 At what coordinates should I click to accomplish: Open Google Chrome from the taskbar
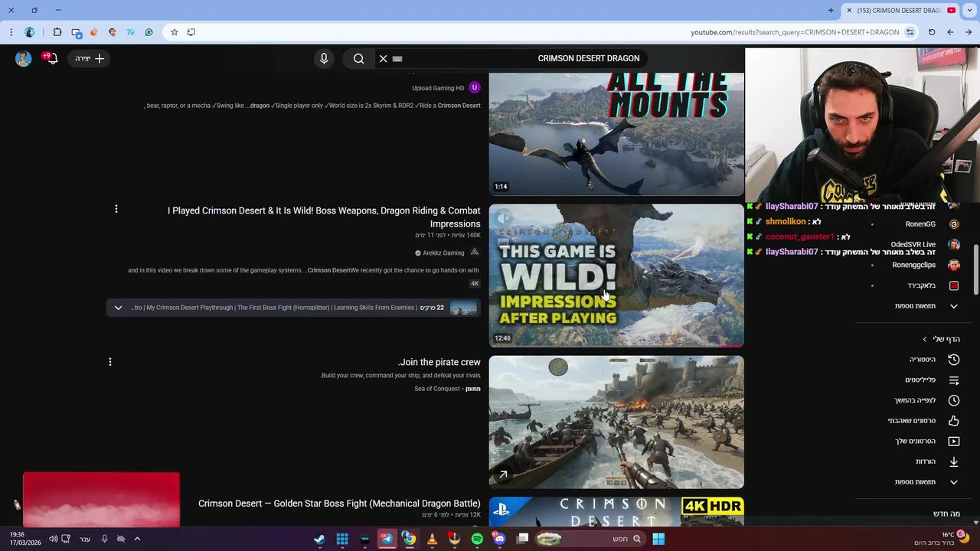[x=410, y=539]
